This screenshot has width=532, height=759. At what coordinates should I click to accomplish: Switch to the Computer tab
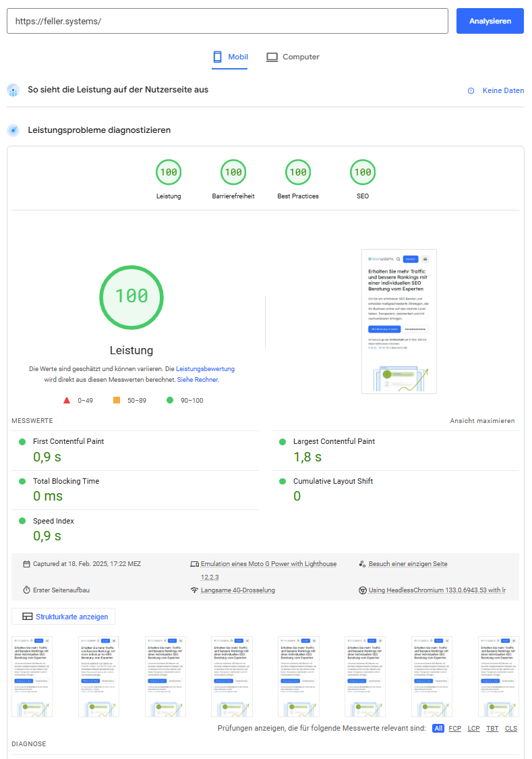pos(293,57)
